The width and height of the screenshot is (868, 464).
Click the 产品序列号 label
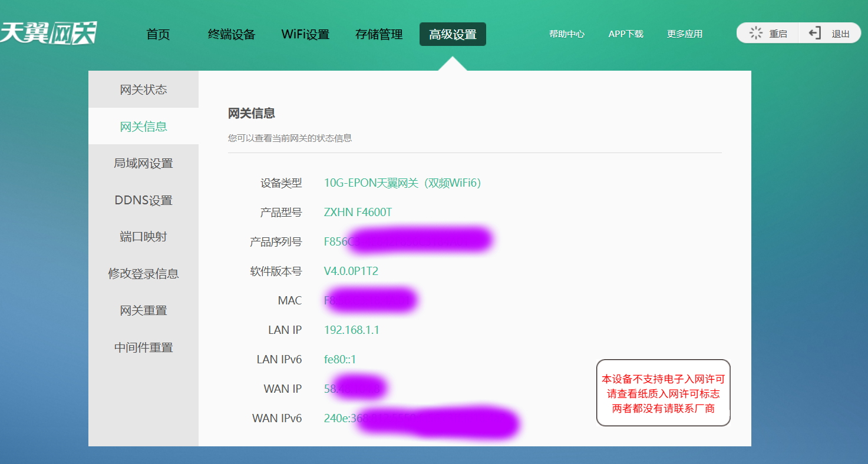coord(276,242)
